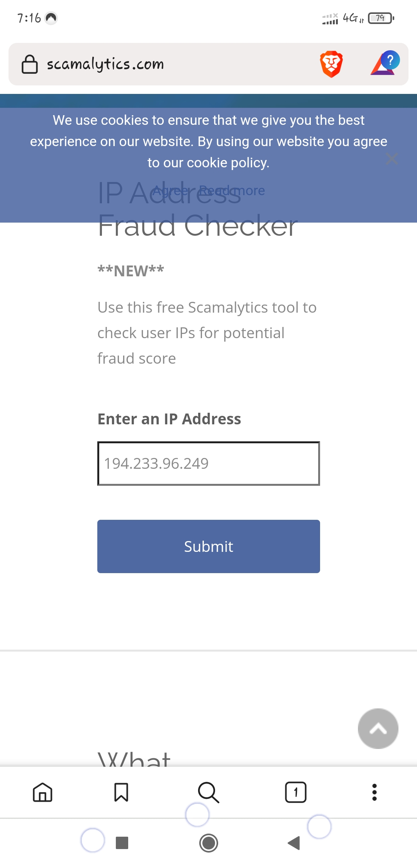Tap the lock icon for site info
Screen dimensions: 417x868
tap(30, 64)
